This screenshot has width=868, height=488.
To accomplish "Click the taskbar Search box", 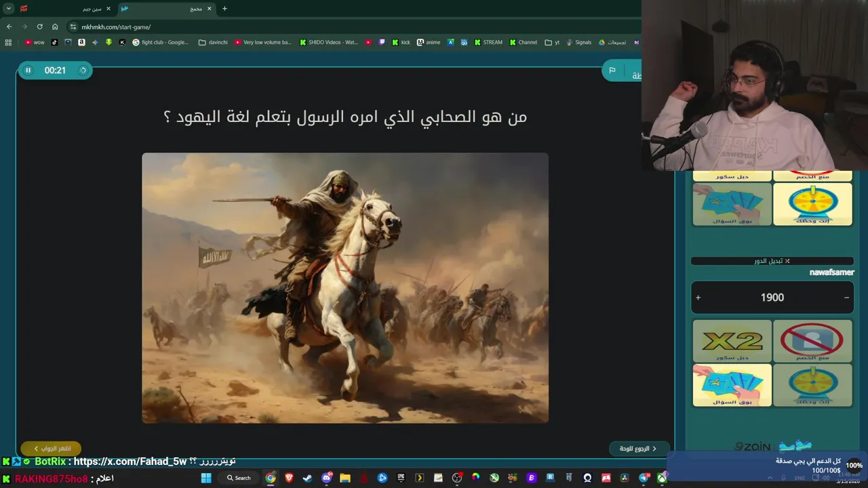I will click(x=239, y=478).
